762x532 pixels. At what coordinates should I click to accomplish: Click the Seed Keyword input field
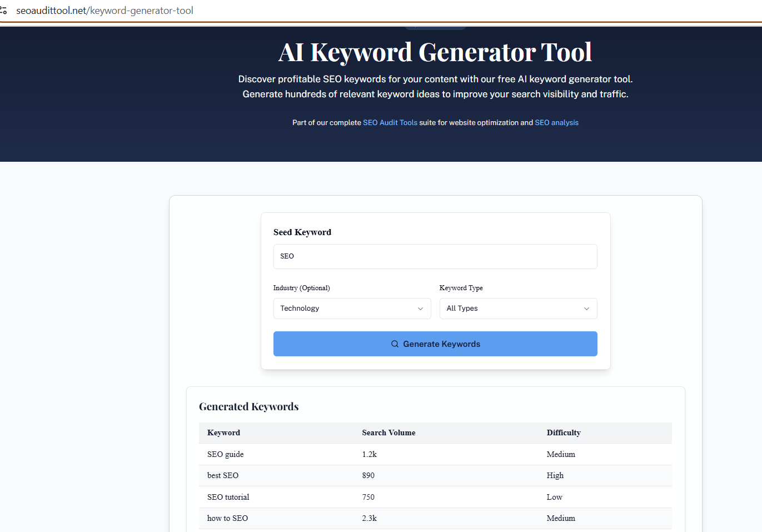(435, 256)
